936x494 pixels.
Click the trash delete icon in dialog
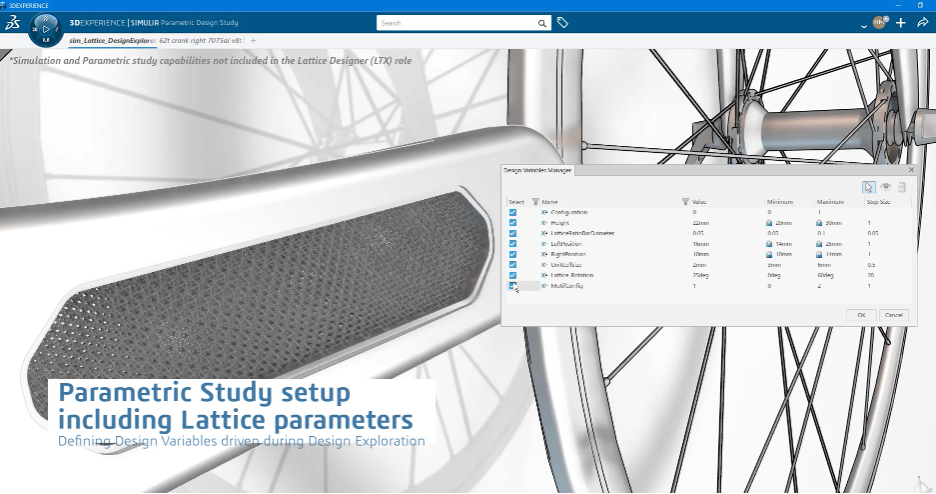[901, 187]
